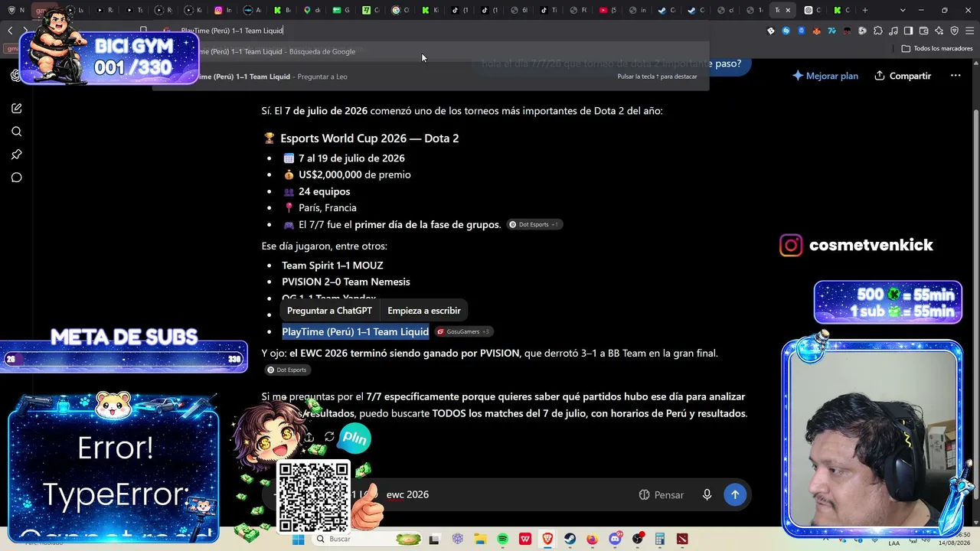Open Discord from the taskbar

pyautogui.click(x=615, y=540)
